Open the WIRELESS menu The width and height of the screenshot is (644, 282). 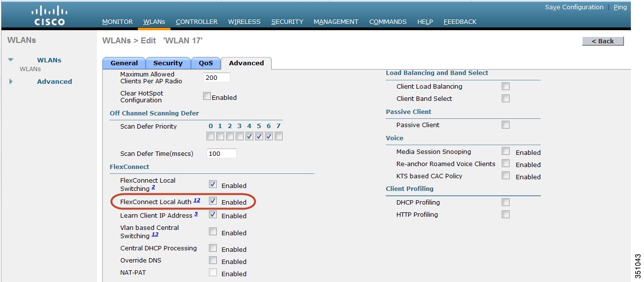[244, 22]
